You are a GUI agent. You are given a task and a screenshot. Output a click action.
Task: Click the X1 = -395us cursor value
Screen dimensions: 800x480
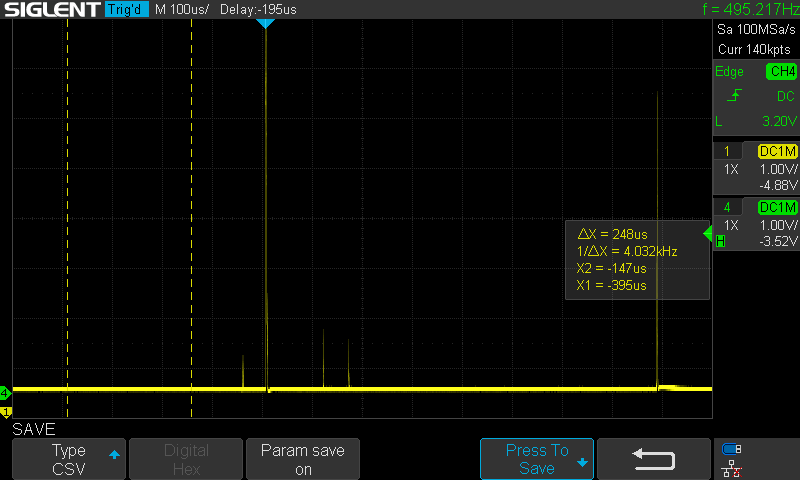click(x=611, y=285)
